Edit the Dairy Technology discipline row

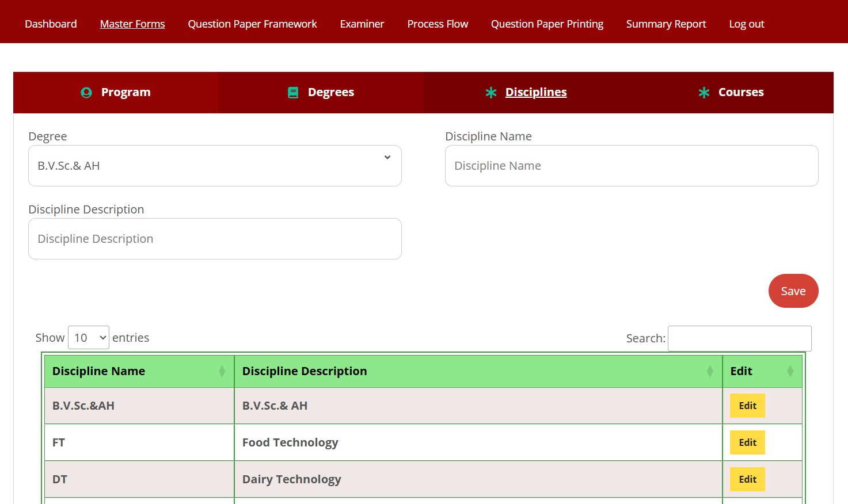click(x=747, y=479)
